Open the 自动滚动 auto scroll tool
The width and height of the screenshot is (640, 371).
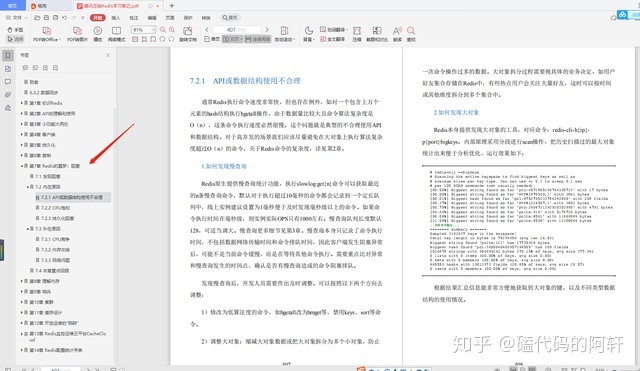(x=284, y=34)
